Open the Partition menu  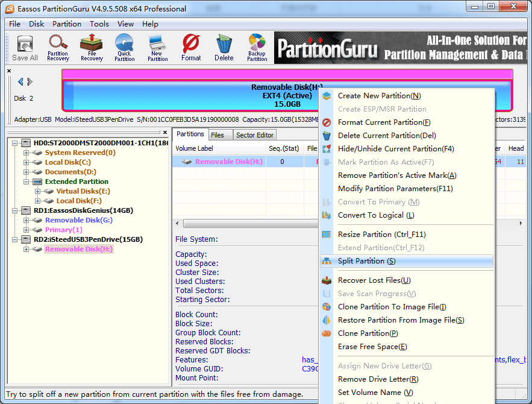tap(67, 24)
